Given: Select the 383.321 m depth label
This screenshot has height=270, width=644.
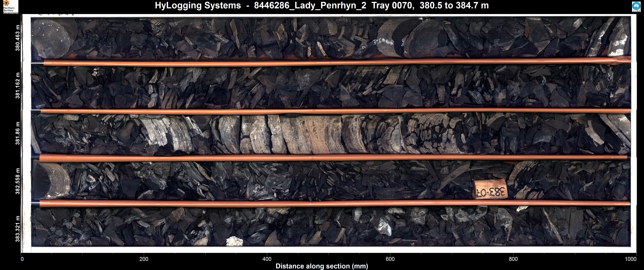Looking at the screenshot, I should coord(18,229).
